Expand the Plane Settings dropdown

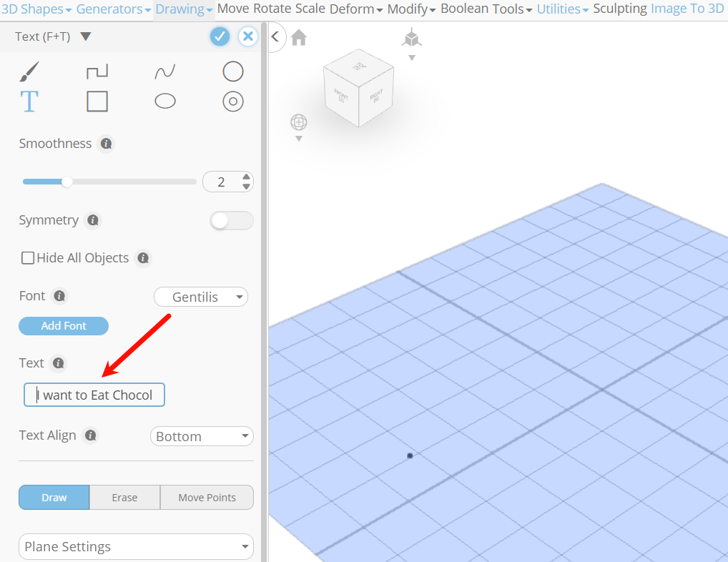[136, 547]
